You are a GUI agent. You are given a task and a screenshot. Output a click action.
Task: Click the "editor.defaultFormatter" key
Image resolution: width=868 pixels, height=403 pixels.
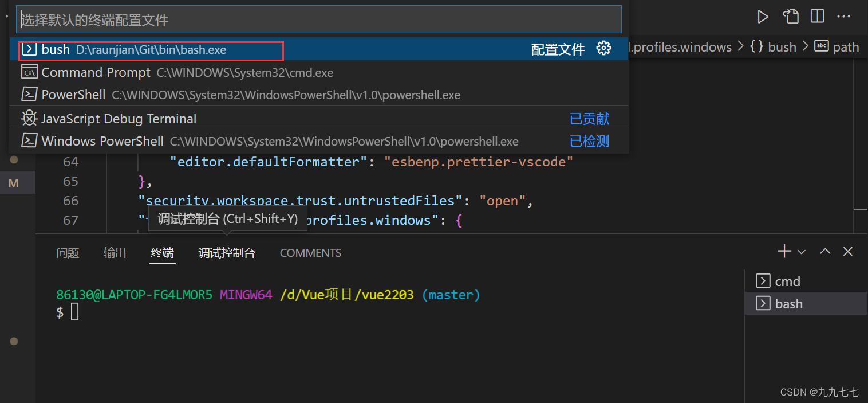269,162
